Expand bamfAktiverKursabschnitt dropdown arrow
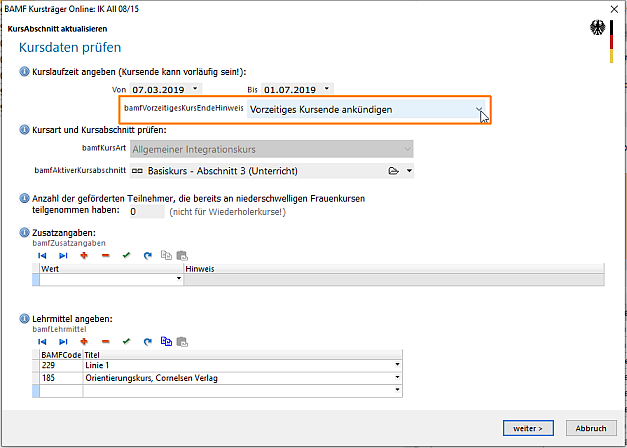The width and height of the screenshot is (627, 448). pyautogui.click(x=409, y=171)
